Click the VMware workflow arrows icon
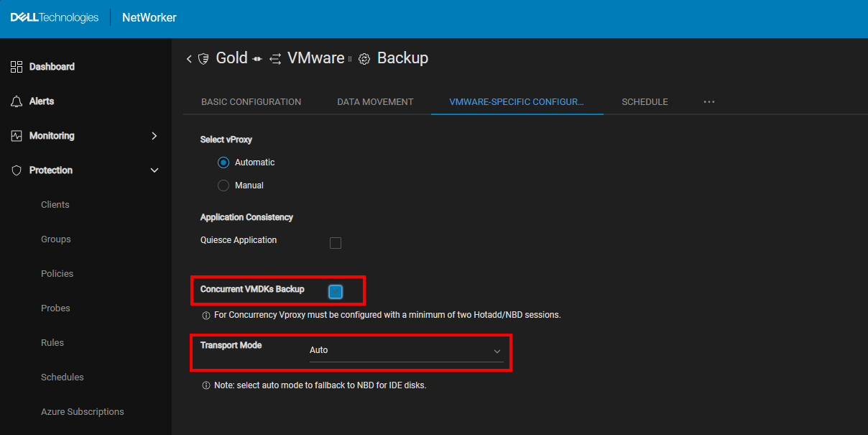 [275, 59]
